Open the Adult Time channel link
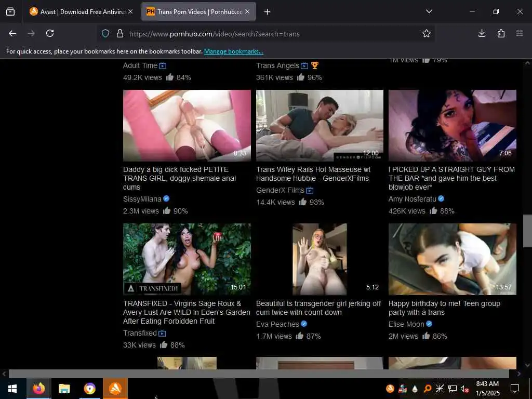The width and height of the screenshot is (532, 399). [x=140, y=66]
